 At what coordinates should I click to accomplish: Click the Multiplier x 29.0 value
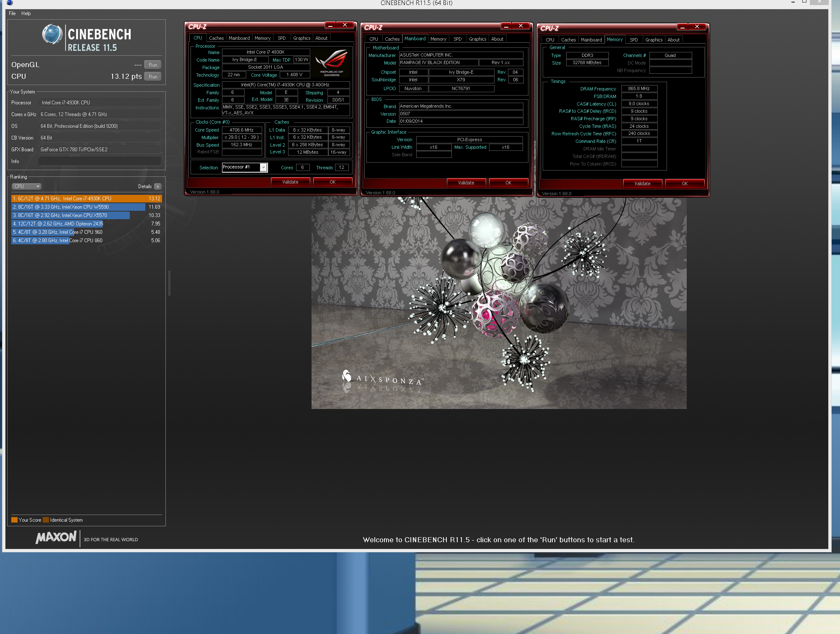point(242,137)
